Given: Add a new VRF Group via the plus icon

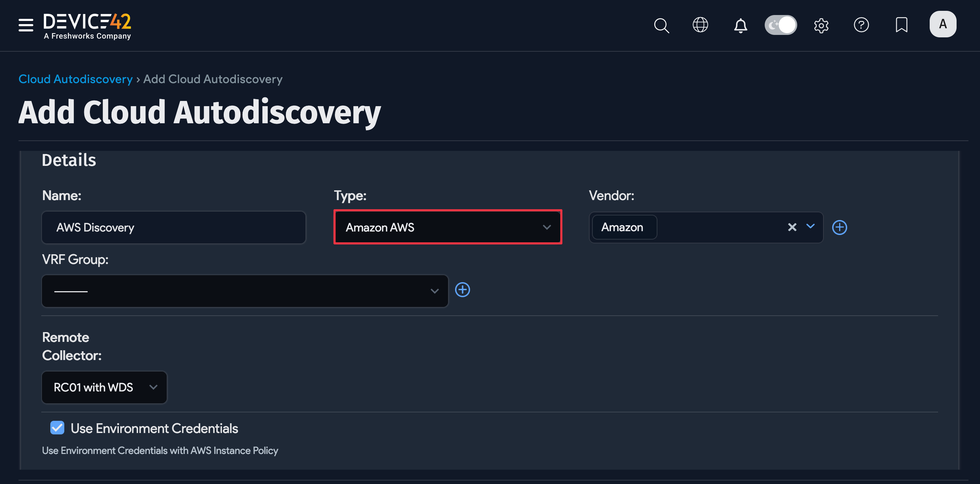Looking at the screenshot, I should 463,290.
